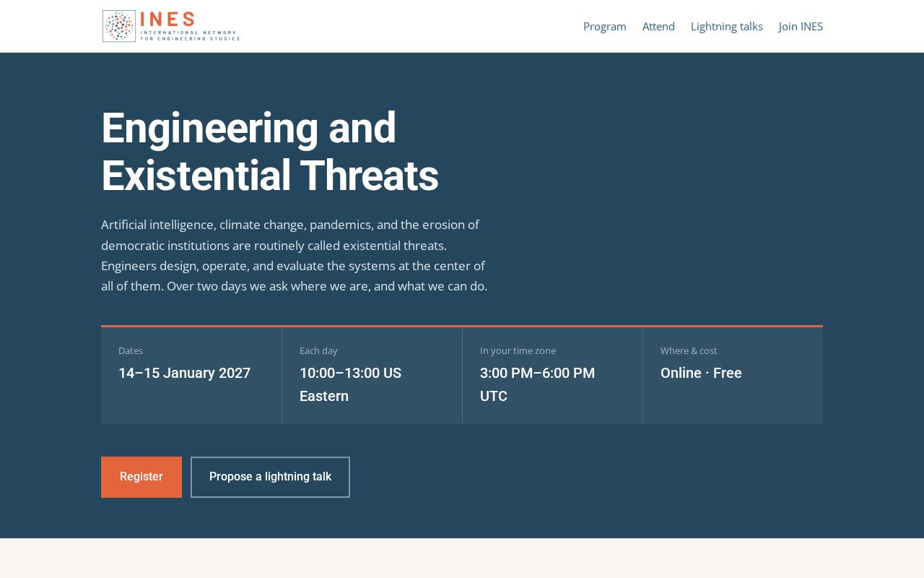
Task: Follow the Join INES link
Action: point(801,26)
